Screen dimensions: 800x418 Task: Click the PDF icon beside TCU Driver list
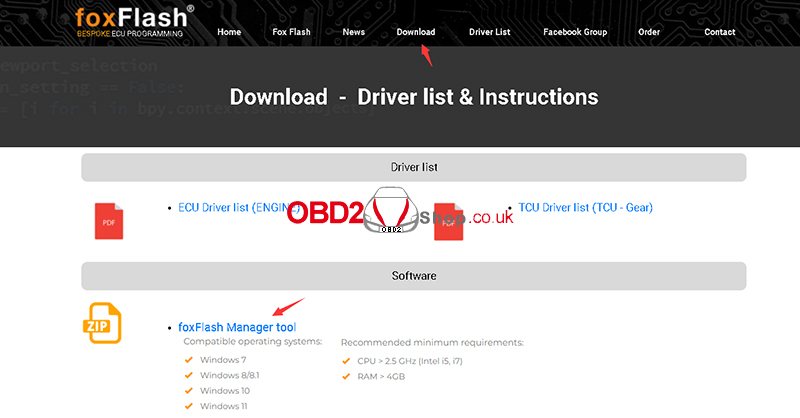pos(449,221)
